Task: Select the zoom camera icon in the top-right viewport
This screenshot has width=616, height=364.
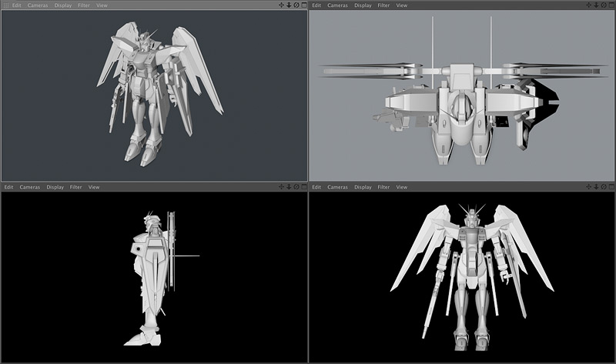Action: (x=596, y=5)
